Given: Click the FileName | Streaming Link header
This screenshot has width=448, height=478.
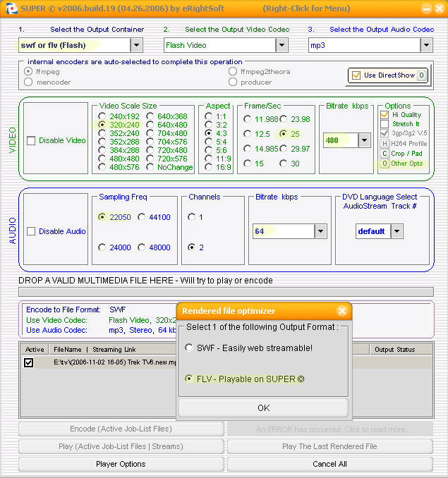Looking at the screenshot, I should tap(95, 350).
